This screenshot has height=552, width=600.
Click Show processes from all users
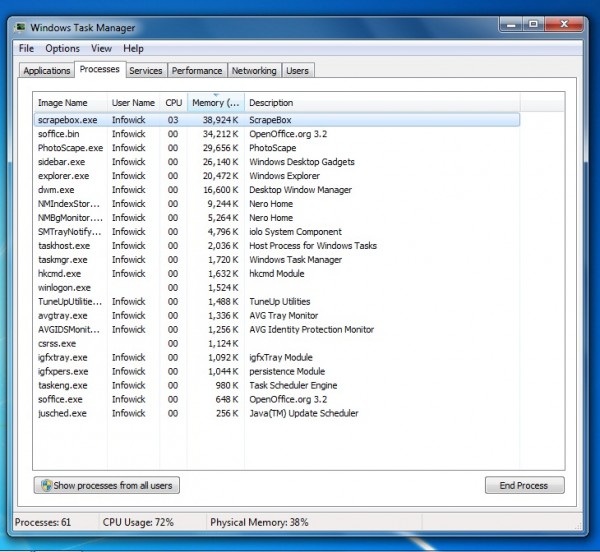[107, 485]
